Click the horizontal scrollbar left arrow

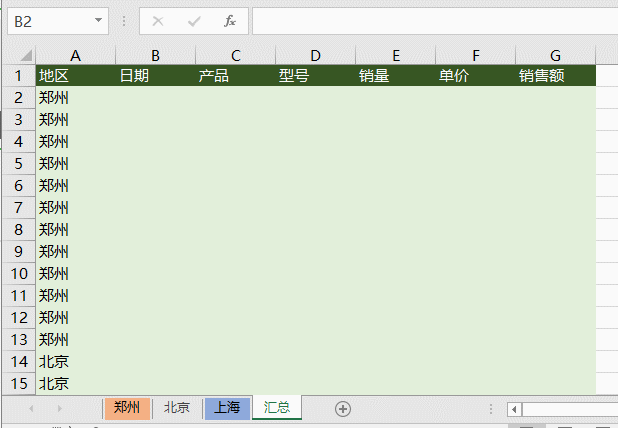click(514, 409)
